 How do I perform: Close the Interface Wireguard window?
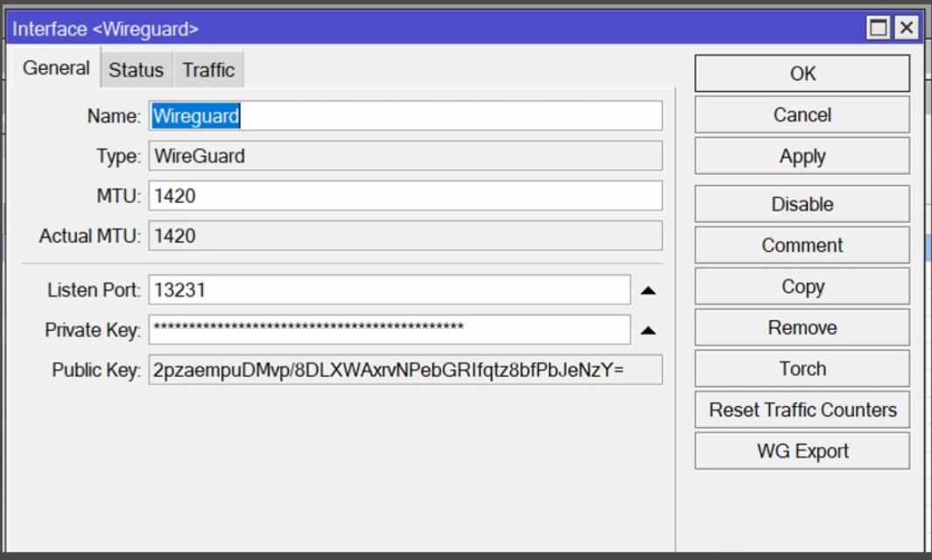point(907,27)
